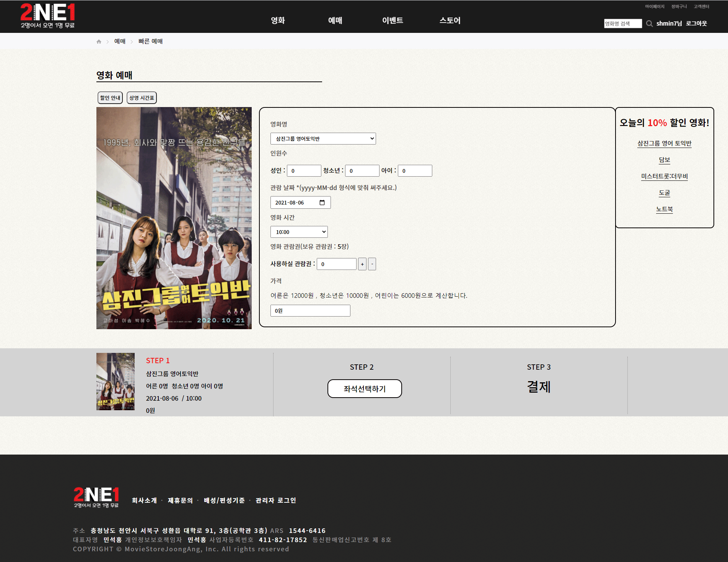Click the 할인 안내 button

(110, 98)
